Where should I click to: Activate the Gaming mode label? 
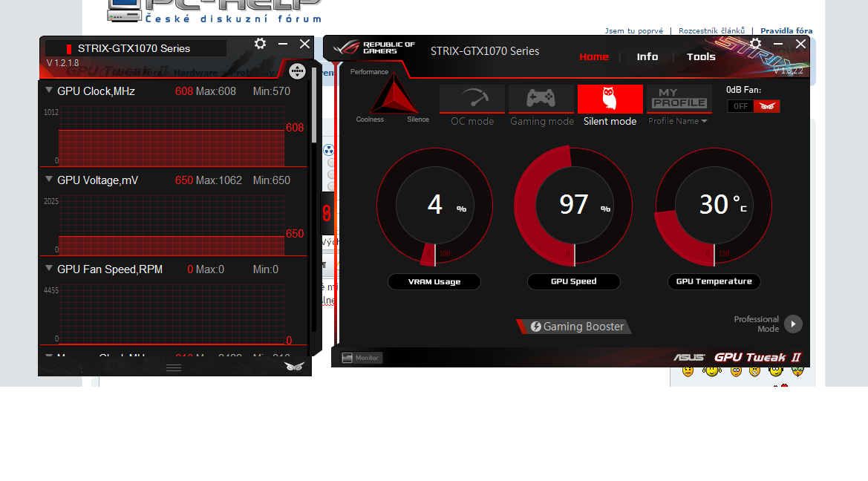pyautogui.click(x=542, y=121)
